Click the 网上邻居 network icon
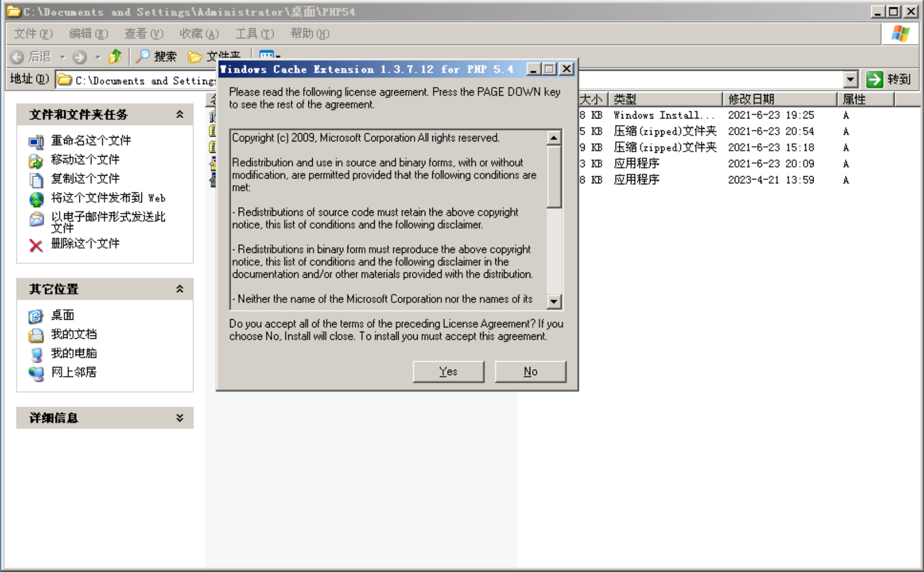 pyautogui.click(x=36, y=374)
